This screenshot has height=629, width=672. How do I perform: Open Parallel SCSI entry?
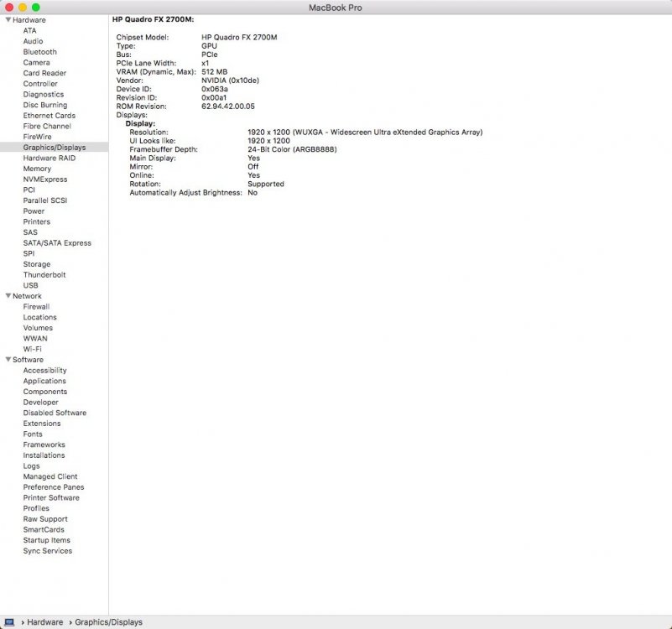pos(45,200)
